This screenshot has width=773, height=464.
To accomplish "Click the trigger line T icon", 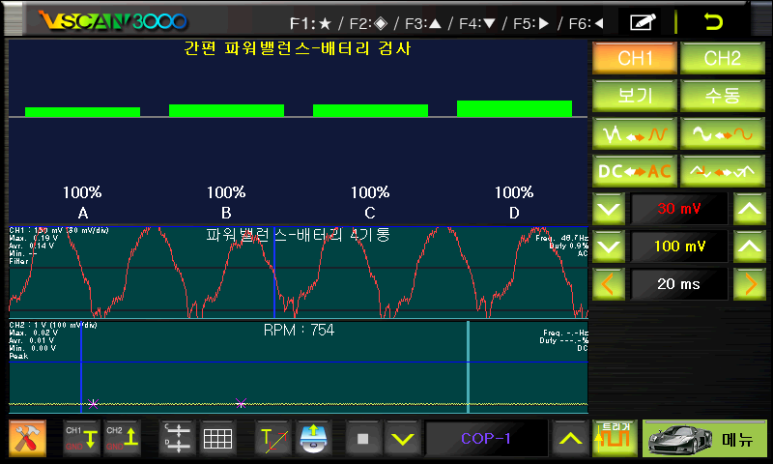I will point(272,438).
